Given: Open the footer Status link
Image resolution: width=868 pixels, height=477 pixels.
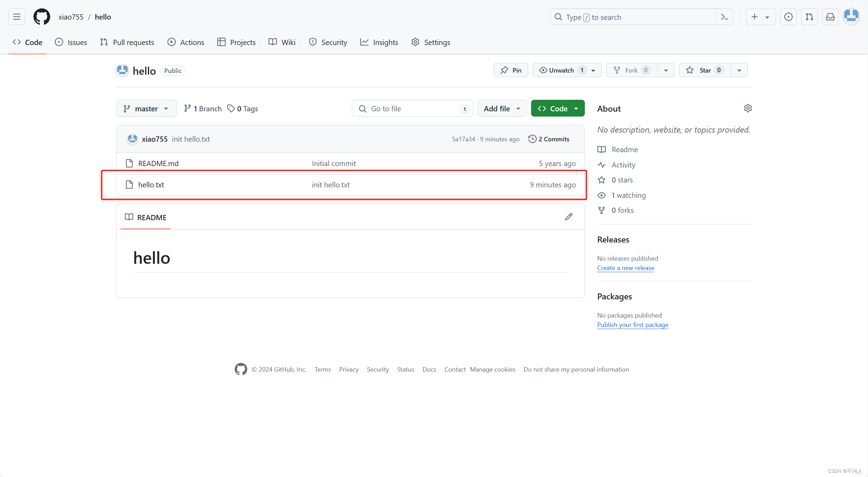Looking at the screenshot, I should 406,369.
